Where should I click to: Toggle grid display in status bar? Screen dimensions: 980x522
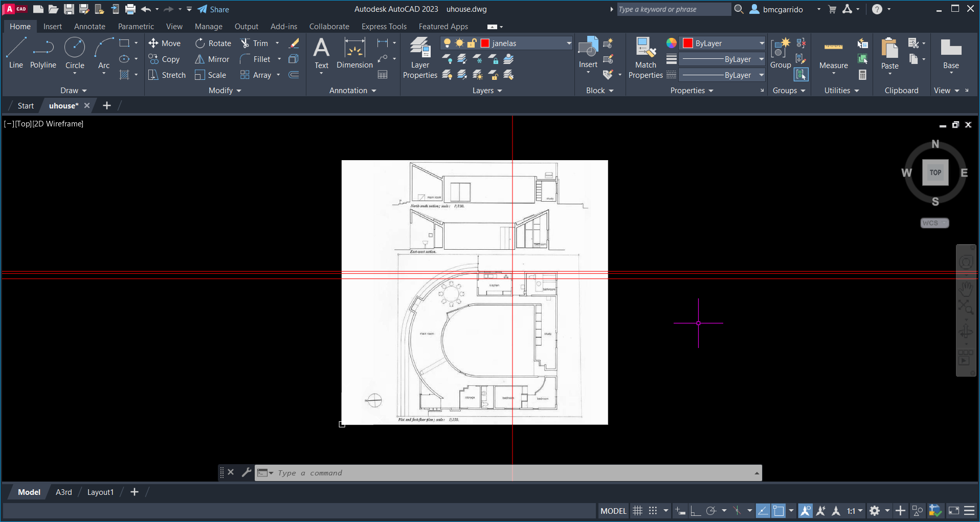(637, 511)
